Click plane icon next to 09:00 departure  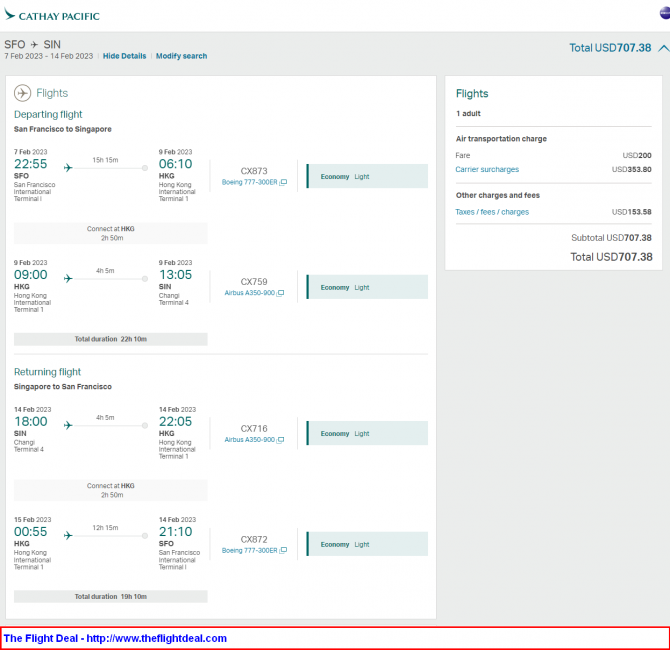pos(68,279)
